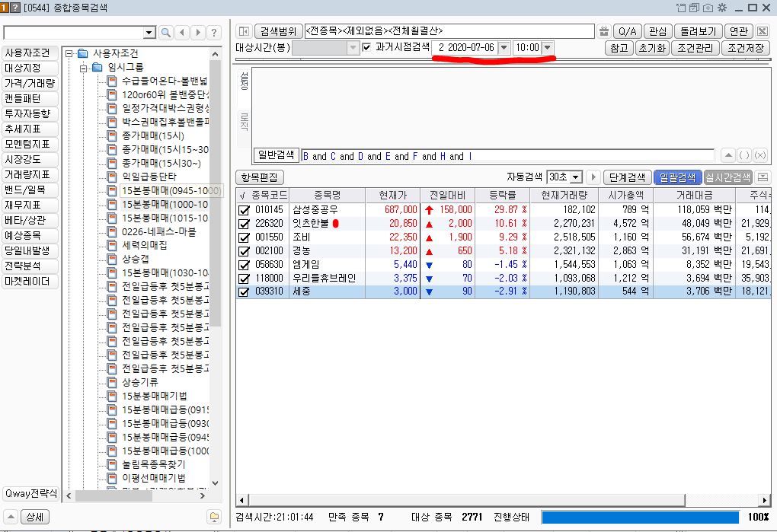Uncheck 잇츠한불 row checkbox

click(x=243, y=224)
